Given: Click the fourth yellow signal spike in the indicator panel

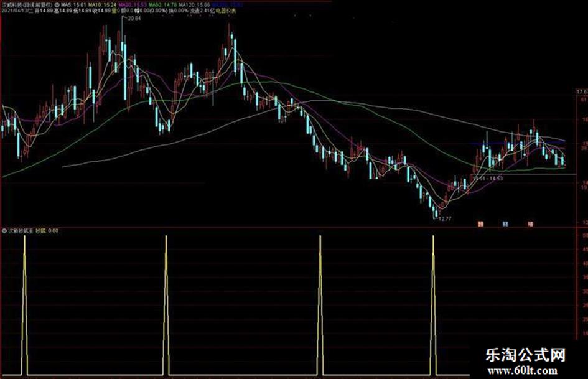Looking at the screenshot, I should pos(433,305).
